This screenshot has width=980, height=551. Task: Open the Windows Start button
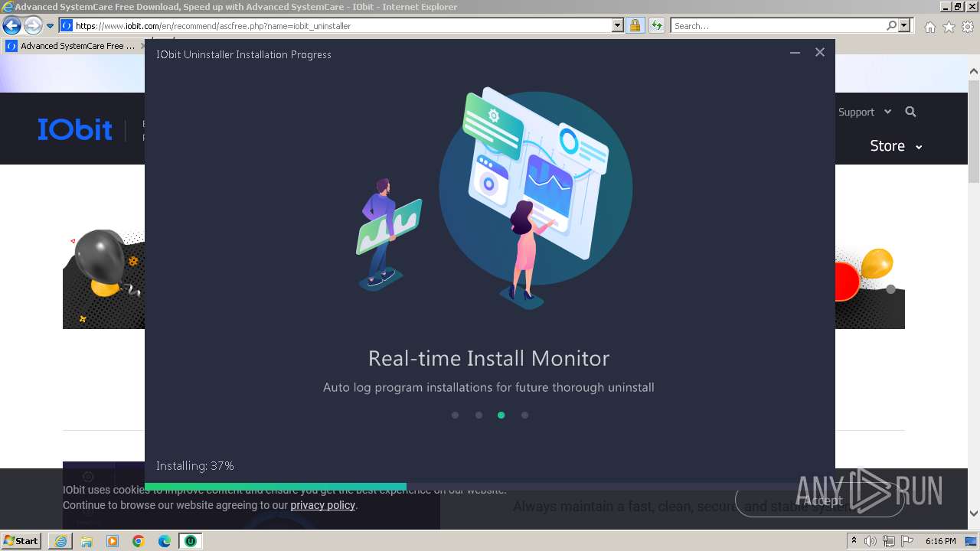[21, 541]
